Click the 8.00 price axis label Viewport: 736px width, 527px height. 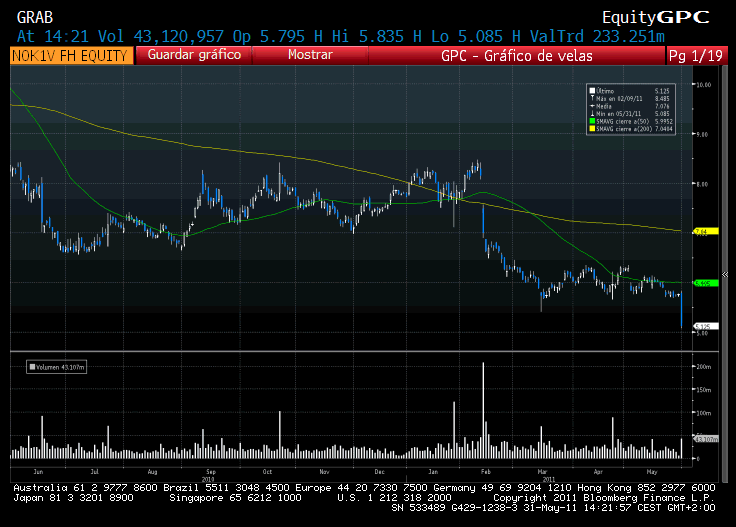(x=702, y=184)
